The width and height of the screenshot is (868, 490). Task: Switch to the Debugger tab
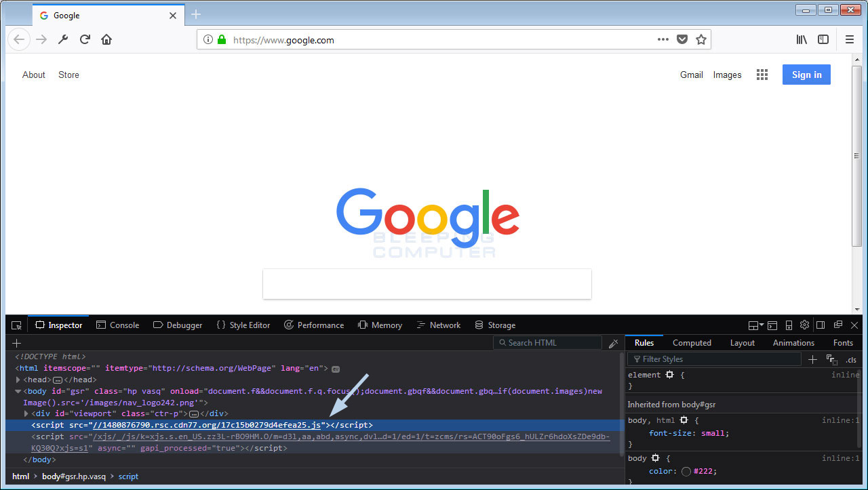(x=177, y=325)
